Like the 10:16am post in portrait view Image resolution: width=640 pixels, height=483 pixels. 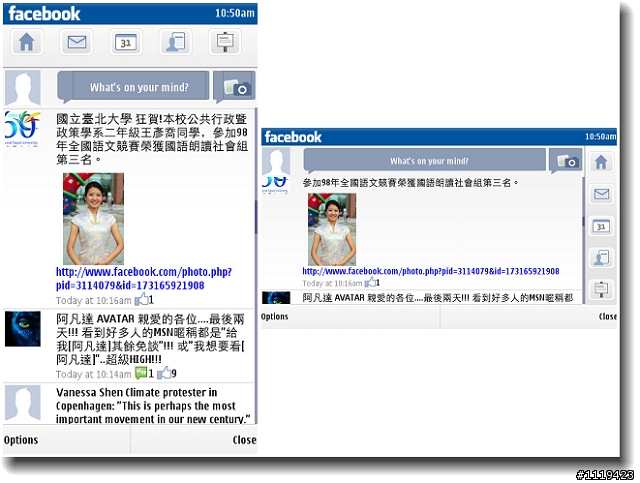(144, 300)
